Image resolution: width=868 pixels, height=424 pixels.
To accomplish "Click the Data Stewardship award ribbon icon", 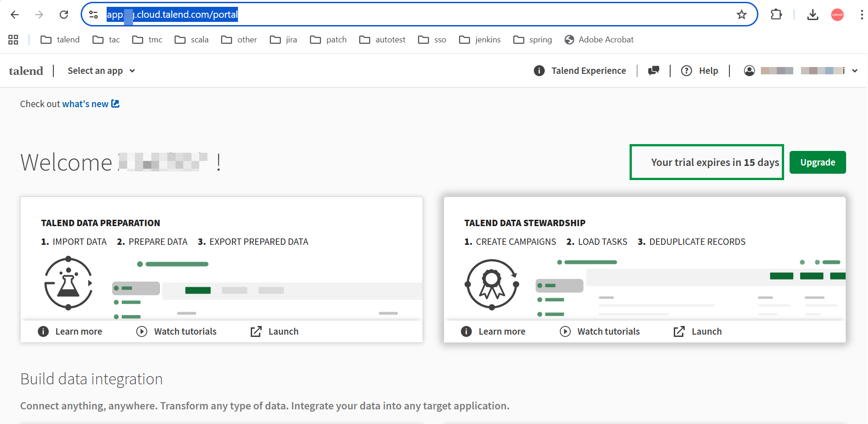I will (x=492, y=284).
